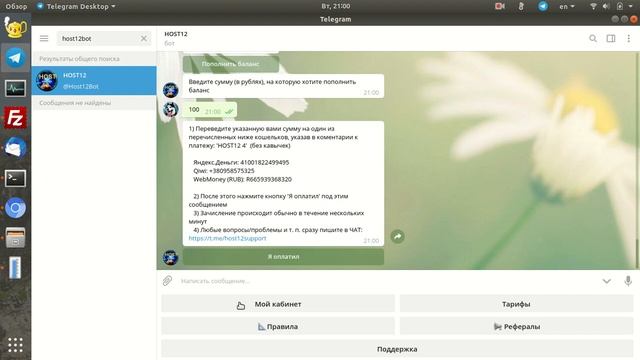Click your avatar next to the '100' message

(170, 109)
